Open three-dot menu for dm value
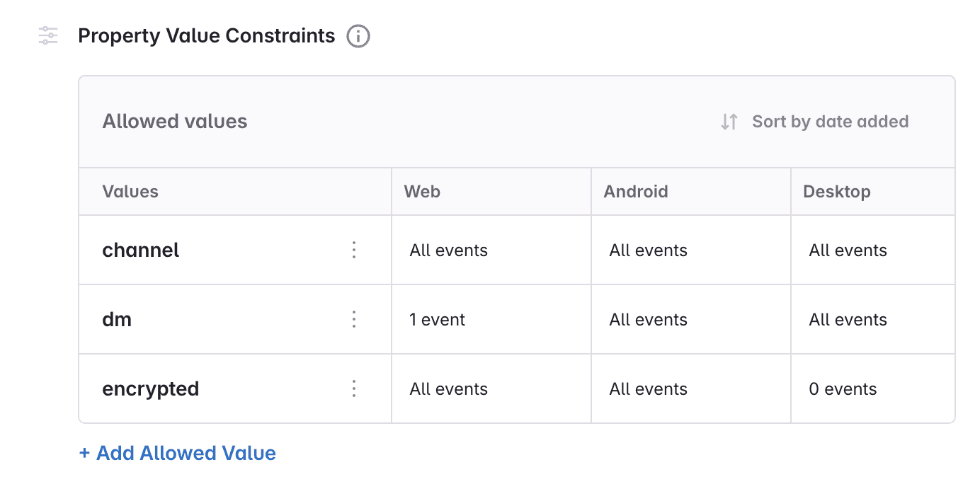 coord(354,319)
